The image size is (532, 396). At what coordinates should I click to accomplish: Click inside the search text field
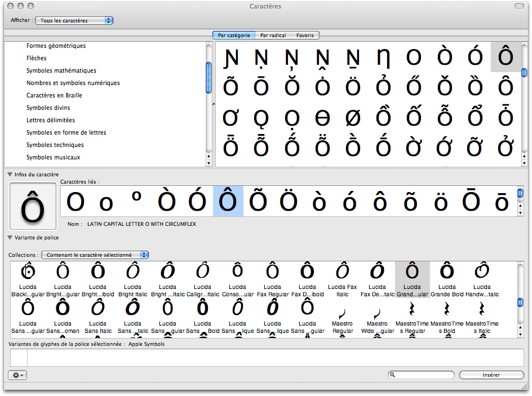pyautogui.click(x=424, y=375)
